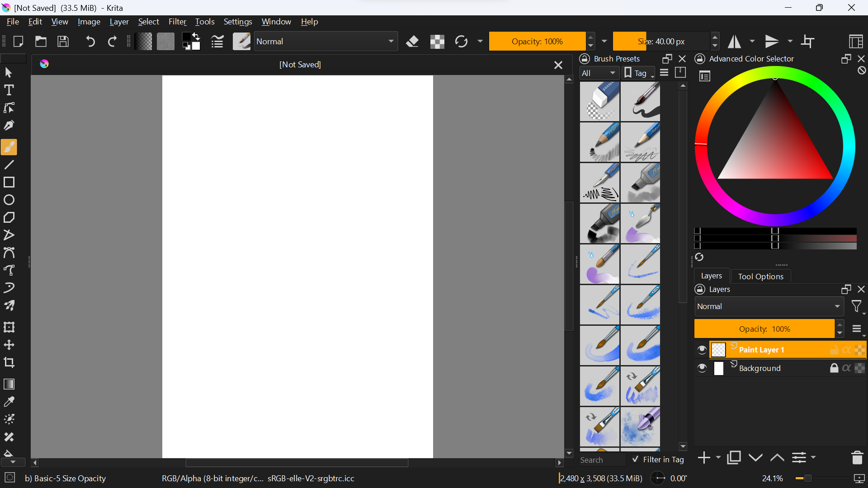Viewport: 868px width, 488px height.
Task: Click the brush preset Search field
Action: (601, 460)
